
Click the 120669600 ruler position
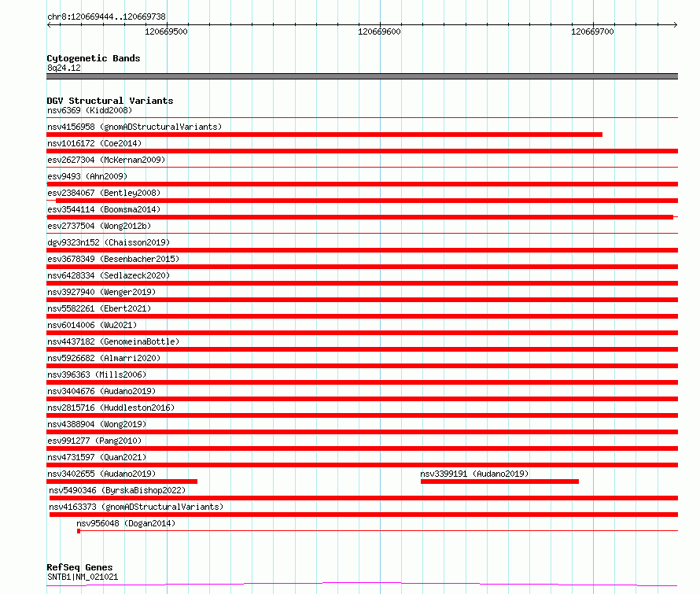379,31
